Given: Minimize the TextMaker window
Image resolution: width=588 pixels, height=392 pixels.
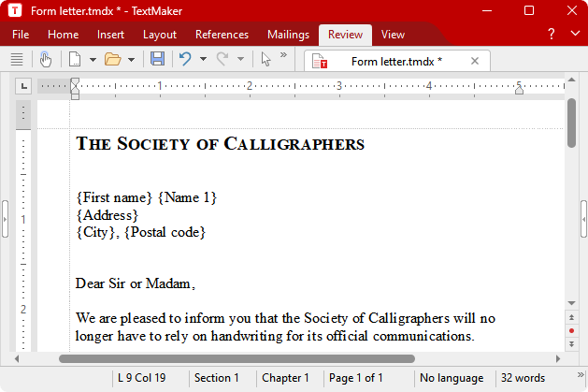Looking at the screenshot, I should pyautogui.click(x=487, y=10).
